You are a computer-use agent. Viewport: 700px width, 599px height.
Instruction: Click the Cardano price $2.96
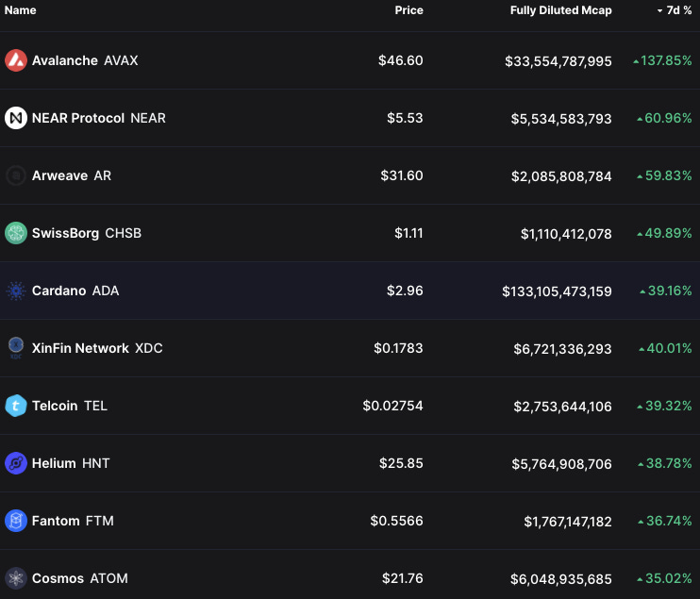pyautogui.click(x=405, y=291)
